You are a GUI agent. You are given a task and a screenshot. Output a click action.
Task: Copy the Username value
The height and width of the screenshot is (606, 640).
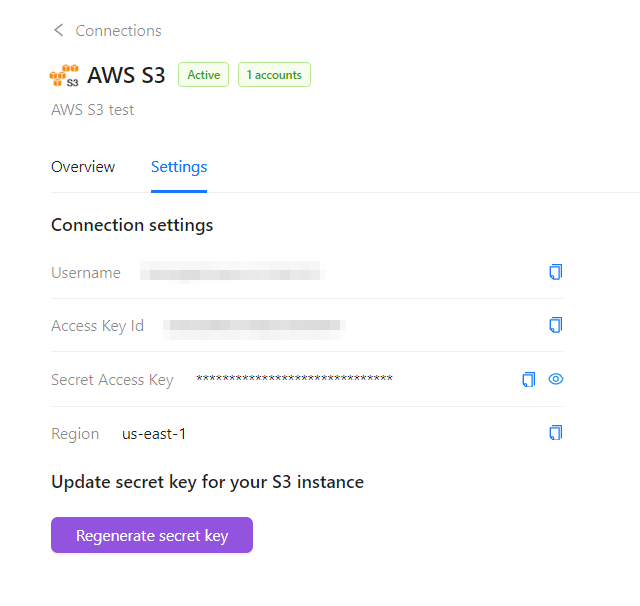556,272
